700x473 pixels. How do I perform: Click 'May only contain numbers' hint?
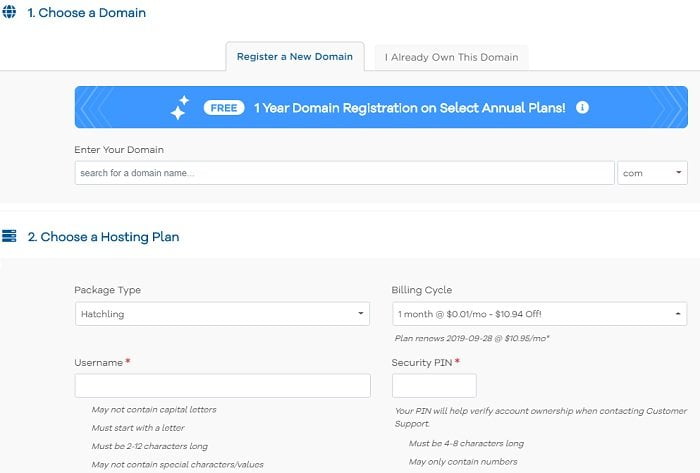[x=463, y=462]
